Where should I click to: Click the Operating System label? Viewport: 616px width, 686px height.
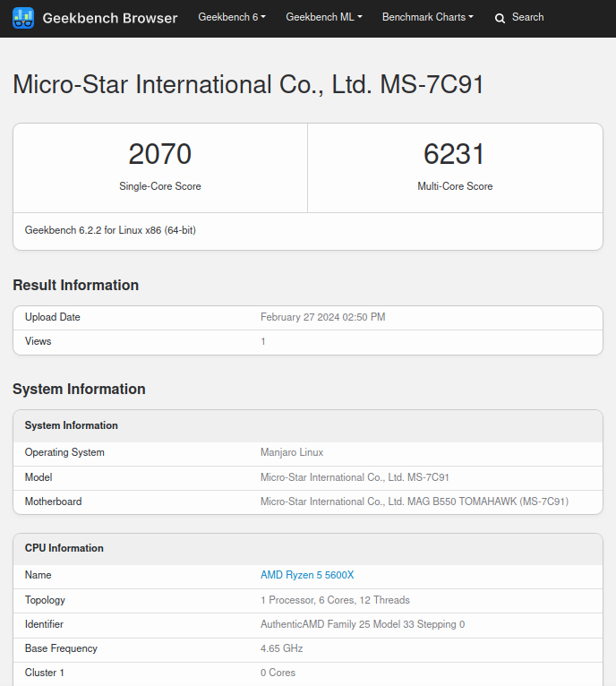tap(64, 452)
